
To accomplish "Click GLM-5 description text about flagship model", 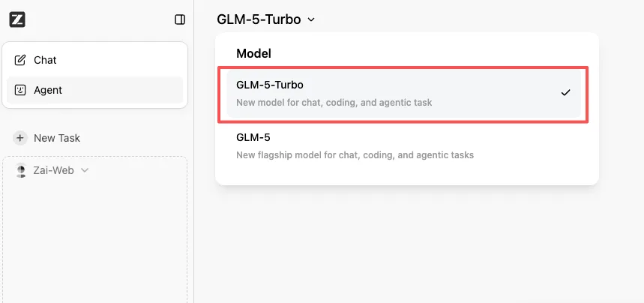I will pos(355,155).
